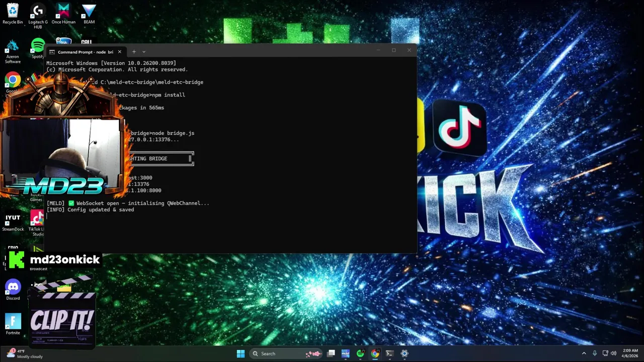Launch Logitech G HUB from desktop

[x=38, y=17]
